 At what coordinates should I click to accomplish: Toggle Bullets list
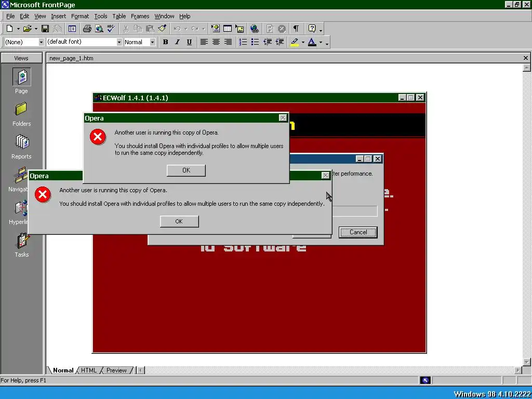point(255,42)
